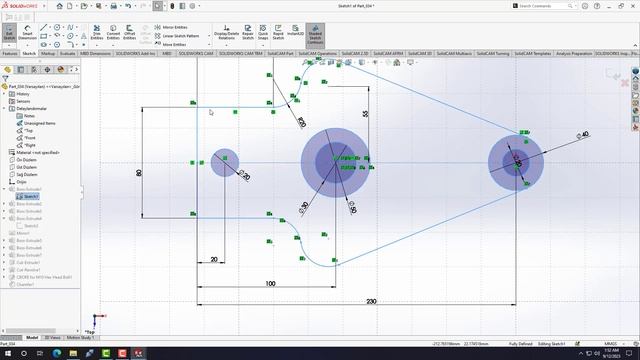The height and width of the screenshot is (360, 640).
Task: Click the Open file icon
Action: 84,6
